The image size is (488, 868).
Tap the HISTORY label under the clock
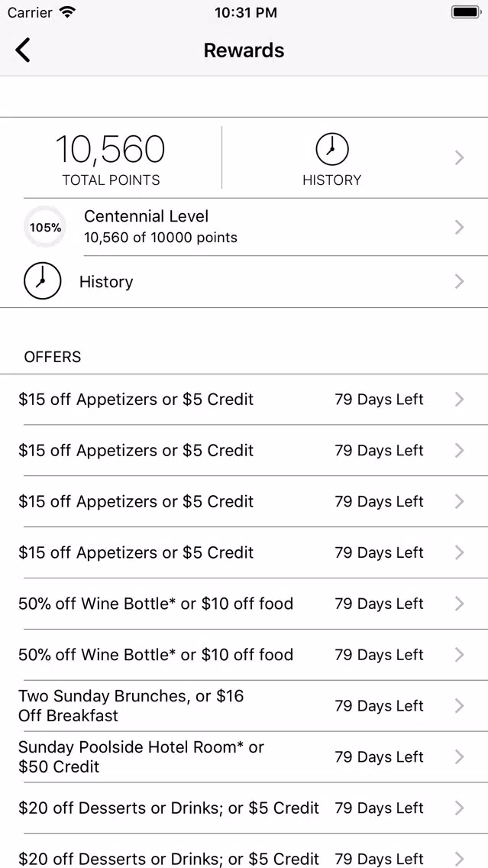click(331, 180)
